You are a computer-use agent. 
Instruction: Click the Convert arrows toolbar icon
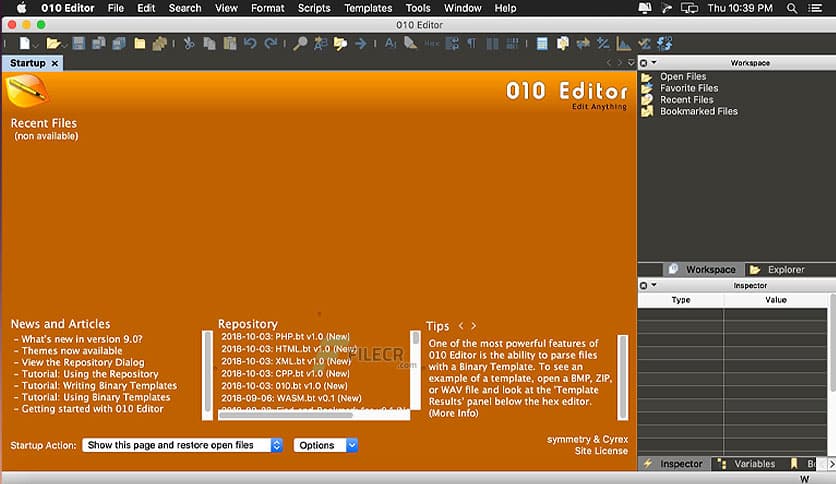tap(583, 44)
